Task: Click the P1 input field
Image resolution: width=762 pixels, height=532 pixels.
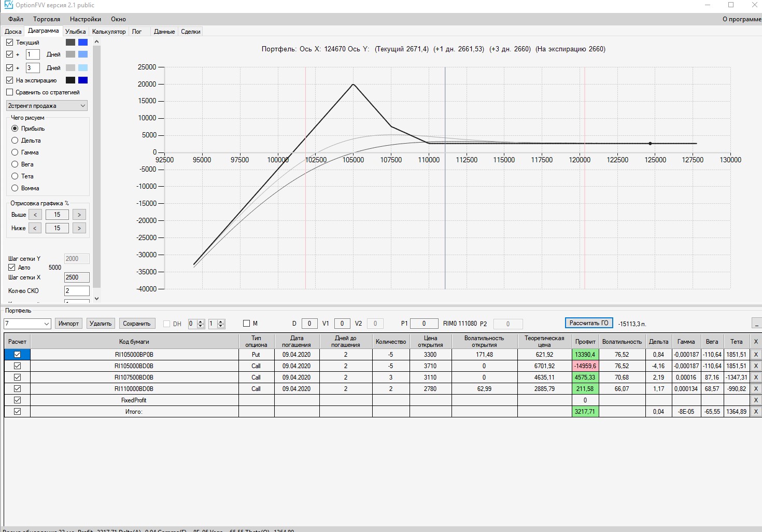Action: pos(424,324)
